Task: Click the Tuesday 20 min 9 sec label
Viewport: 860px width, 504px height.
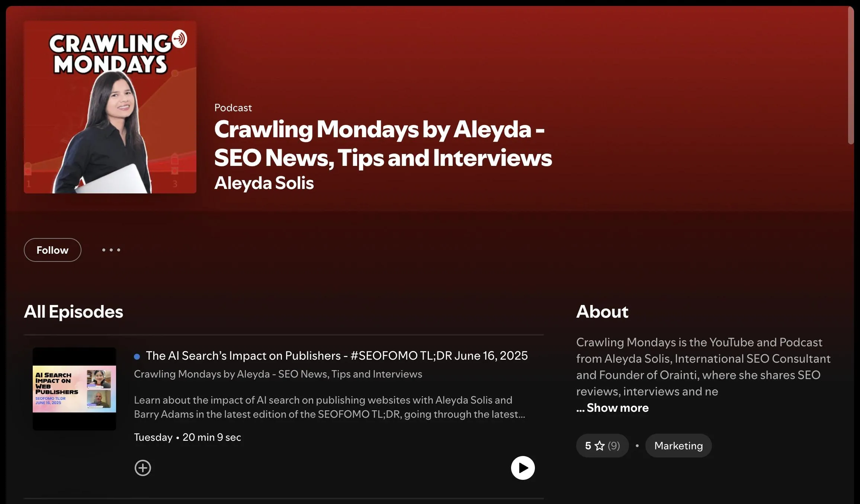Action: (187, 437)
